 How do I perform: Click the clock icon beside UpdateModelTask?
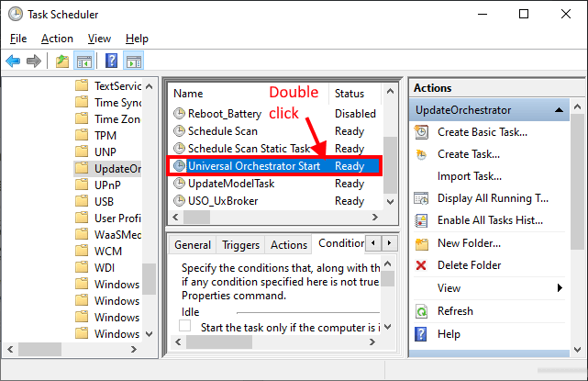[x=179, y=184]
